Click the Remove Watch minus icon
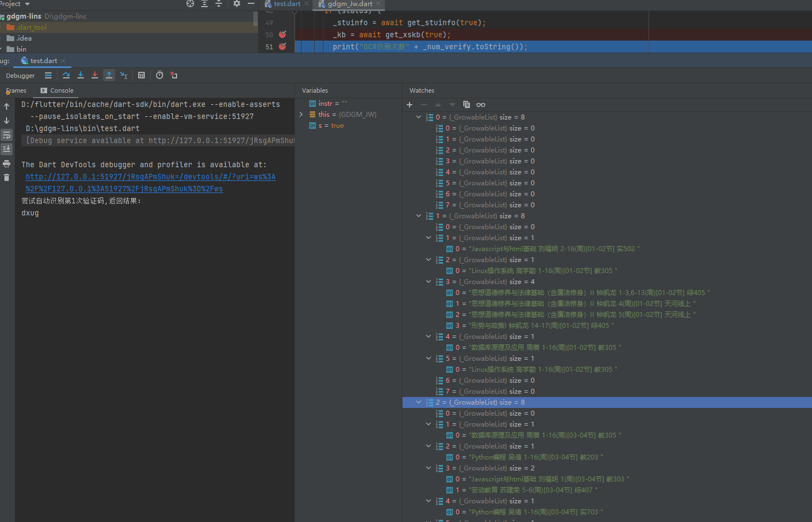Screen dimensions: 812x522 pos(424,105)
